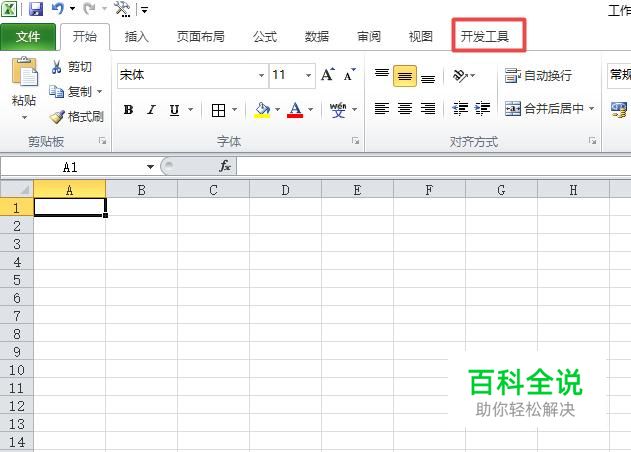Click the decrease indent icon
The width and height of the screenshot is (631, 452).
(x=460, y=109)
